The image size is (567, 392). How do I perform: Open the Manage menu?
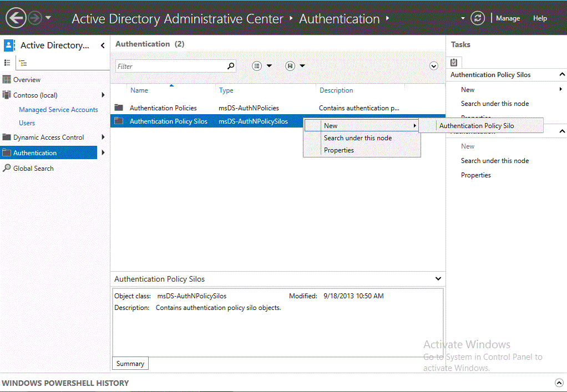tap(508, 18)
